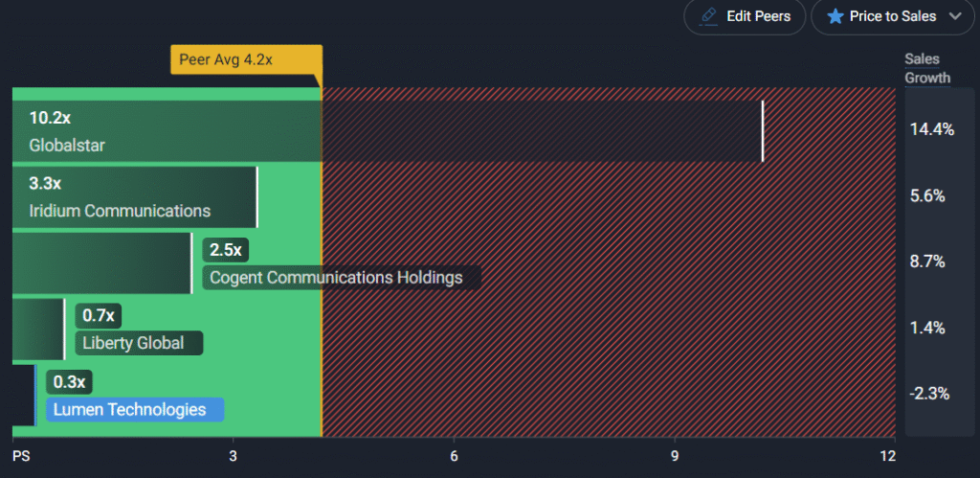980x478 pixels.
Task: Click the PS axis label
Action: tap(21, 457)
